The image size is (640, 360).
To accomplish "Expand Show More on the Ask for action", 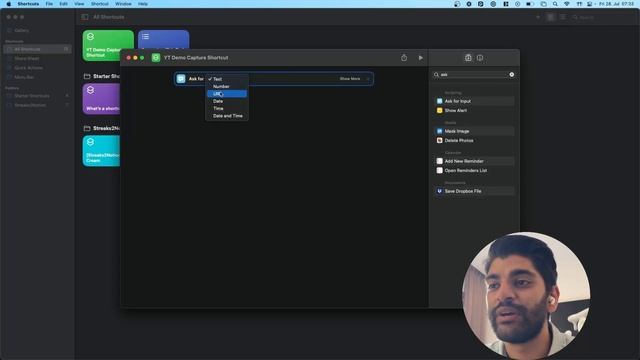I will pos(350,79).
